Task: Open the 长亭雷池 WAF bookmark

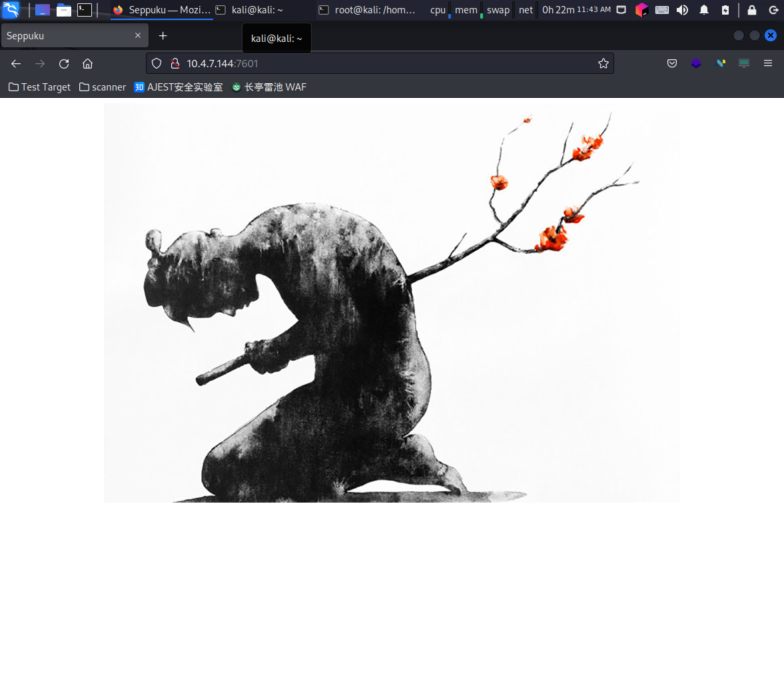Action: tap(270, 87)
